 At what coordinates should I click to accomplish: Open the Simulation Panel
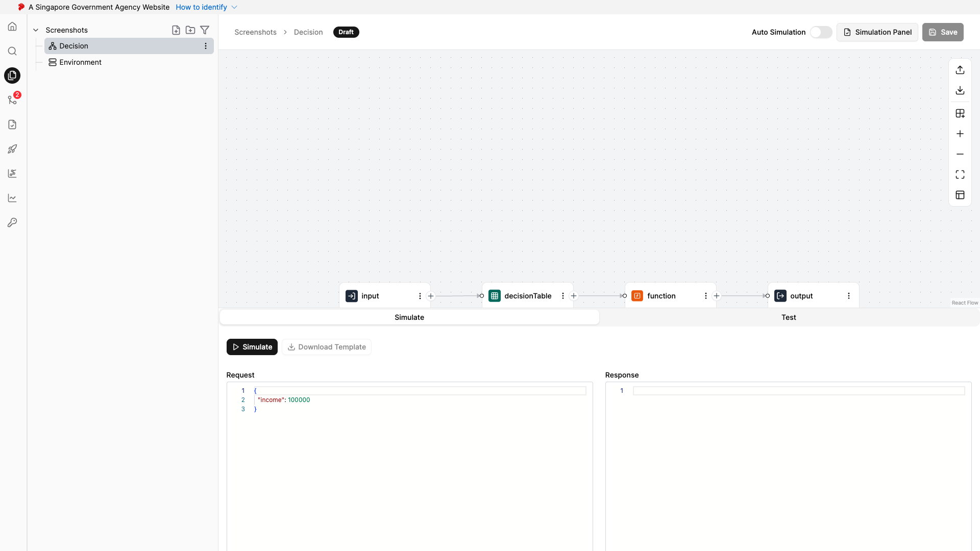tap(877, 32)
